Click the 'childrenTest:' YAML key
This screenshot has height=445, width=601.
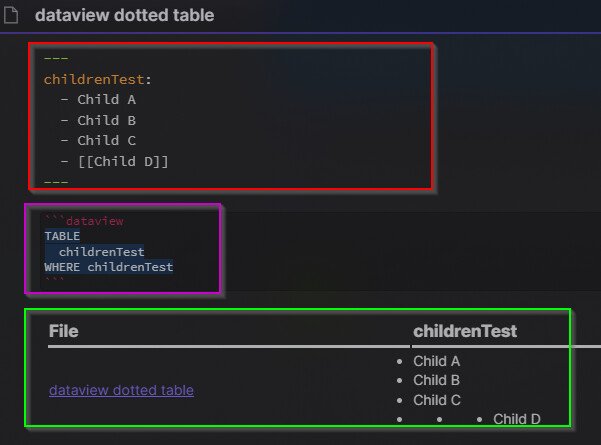(x=98, y=79)
